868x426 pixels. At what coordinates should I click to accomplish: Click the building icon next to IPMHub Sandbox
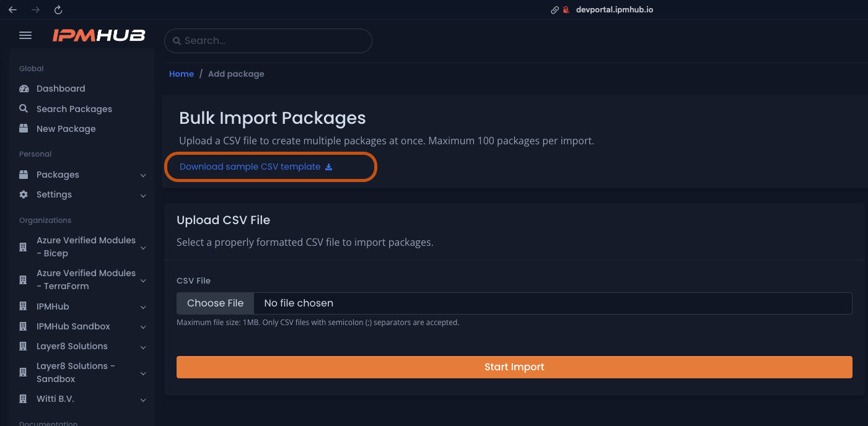point(24,326)
